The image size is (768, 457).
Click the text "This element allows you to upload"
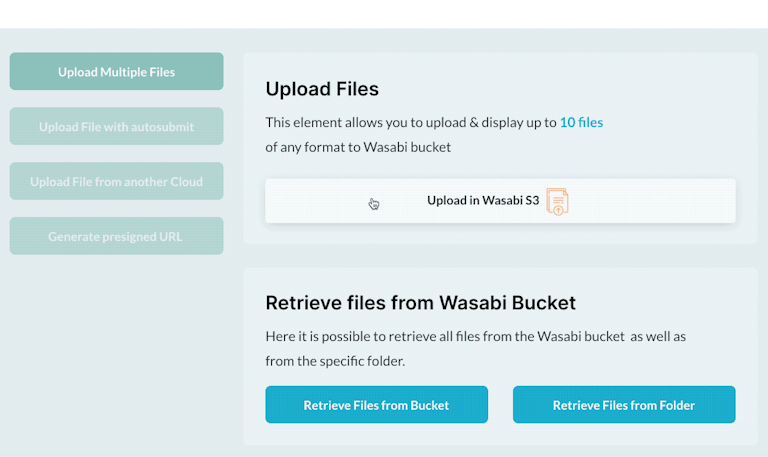[344, 122]
